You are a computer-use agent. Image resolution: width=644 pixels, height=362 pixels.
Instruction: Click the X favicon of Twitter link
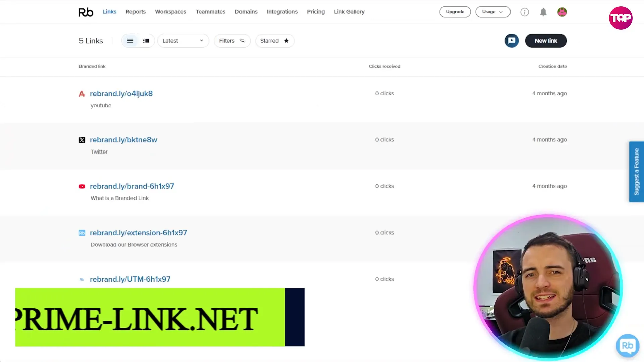[82, 140]
